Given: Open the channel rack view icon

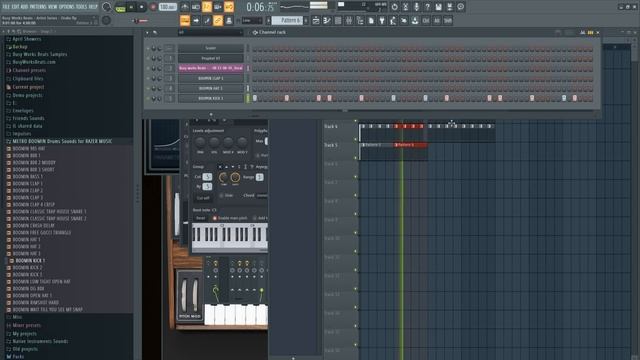Looking at the screenshot, I should click(x=338, y=20).
